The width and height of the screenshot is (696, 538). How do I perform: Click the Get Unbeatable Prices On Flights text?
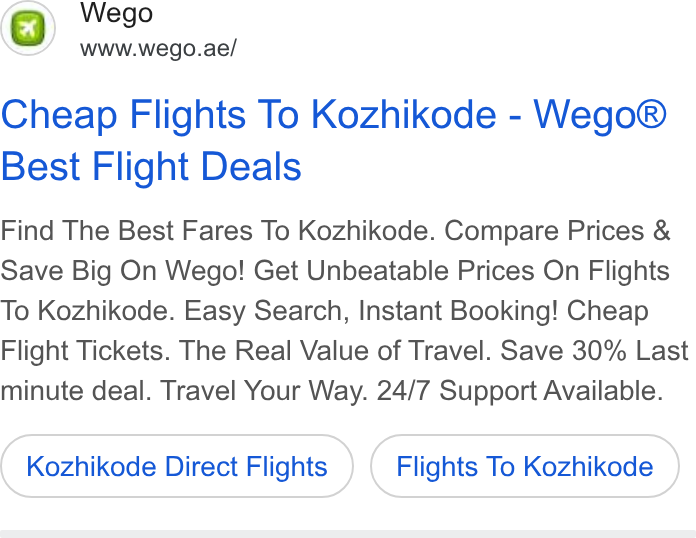pyautogui.click(x=462, y=271)
